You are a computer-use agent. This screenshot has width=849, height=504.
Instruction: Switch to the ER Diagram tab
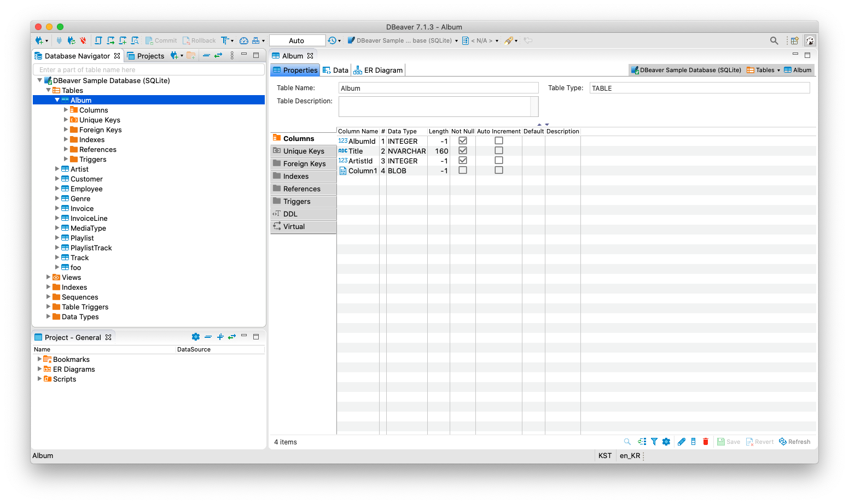378,70
